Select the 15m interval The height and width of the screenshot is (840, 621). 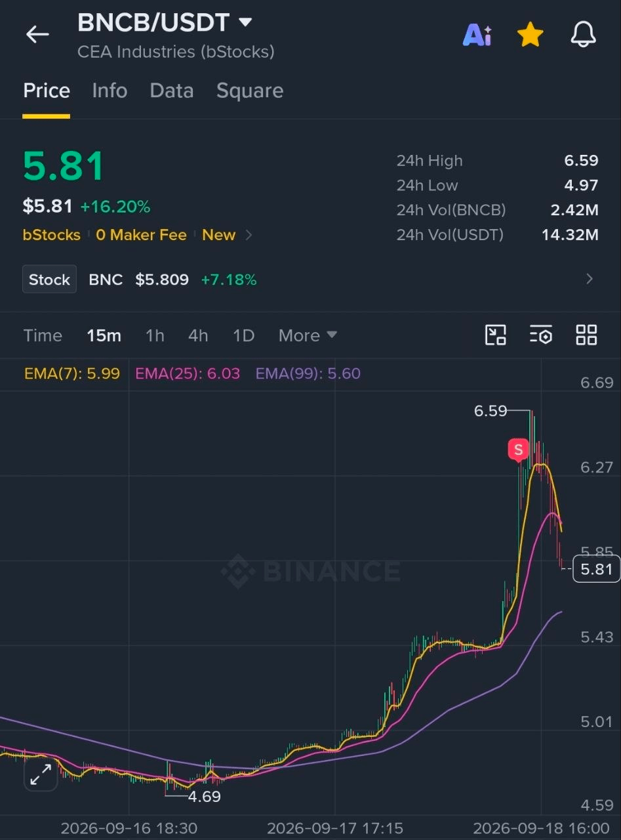104,335
